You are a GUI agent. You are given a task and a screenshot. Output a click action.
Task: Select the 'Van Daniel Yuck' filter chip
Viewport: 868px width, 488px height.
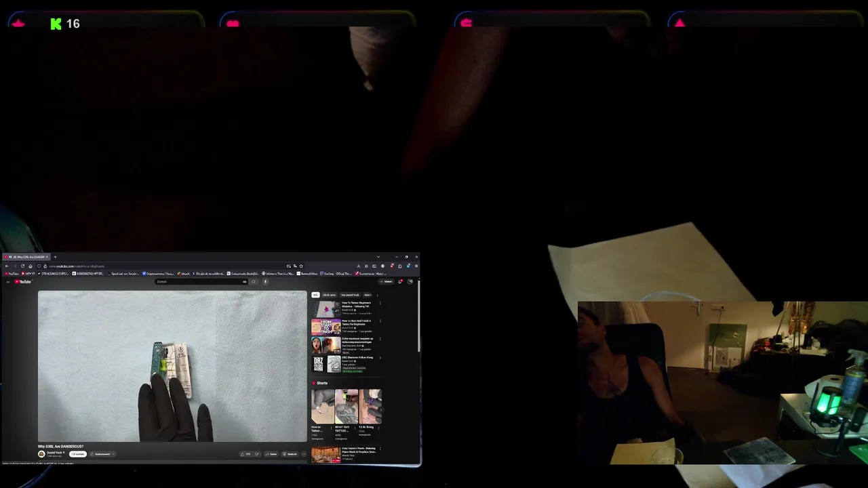[x=350, y=295]
